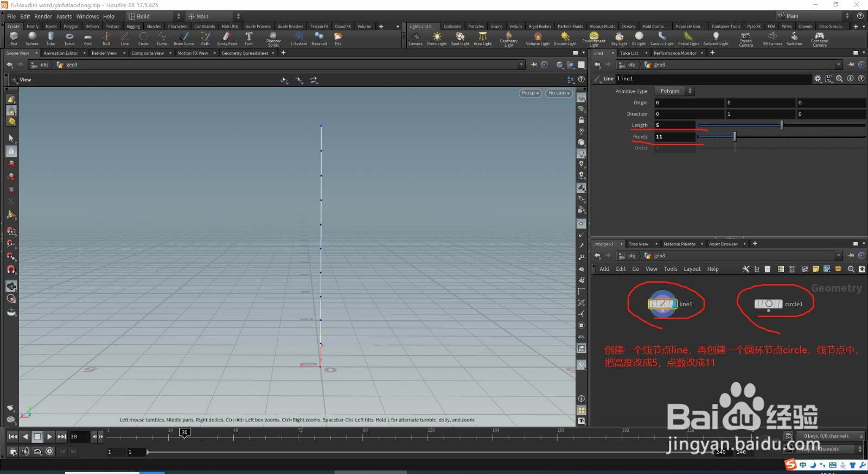Select the Line shelf tool
Screen dimensions: 868x474
pyautogui.click(x=125, y=39)
